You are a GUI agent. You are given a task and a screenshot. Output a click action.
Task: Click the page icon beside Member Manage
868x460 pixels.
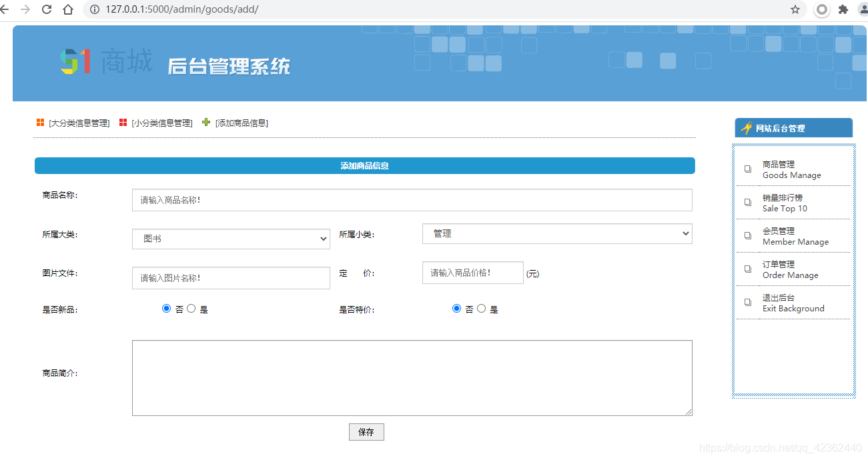tap(748, 236)
